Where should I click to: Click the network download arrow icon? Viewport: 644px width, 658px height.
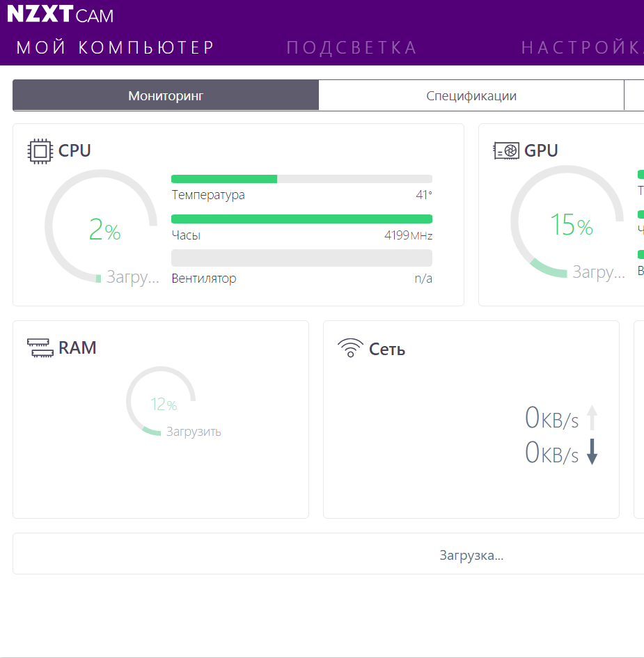[x=592, y=453]
